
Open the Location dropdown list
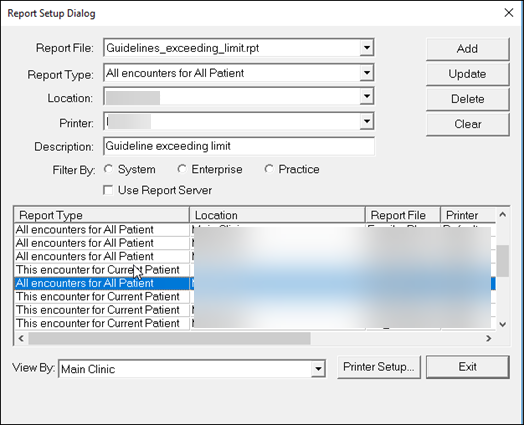click(x=367, y=96)
